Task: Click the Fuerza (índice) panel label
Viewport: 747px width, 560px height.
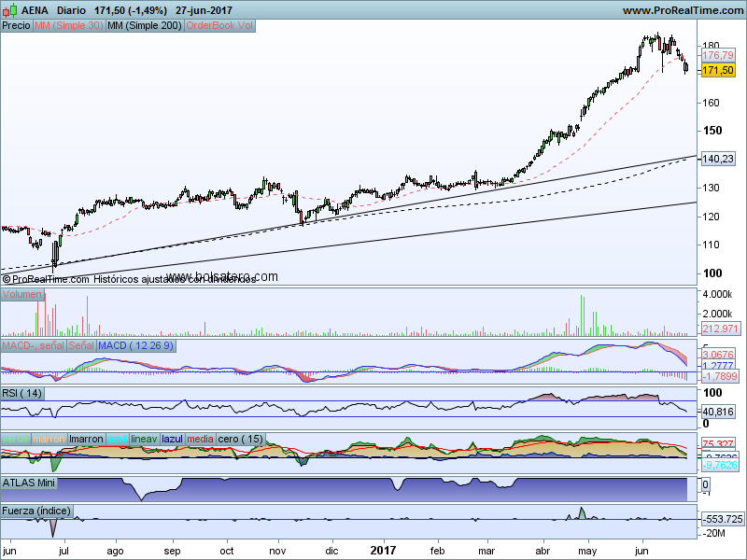Action: [36, 511]
